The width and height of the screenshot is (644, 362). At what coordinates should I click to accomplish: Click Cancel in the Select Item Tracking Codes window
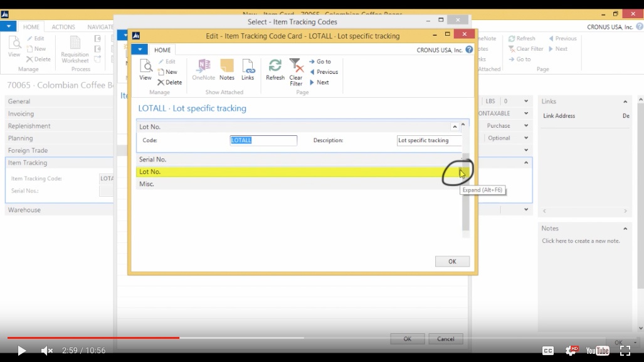coord(446,339)
